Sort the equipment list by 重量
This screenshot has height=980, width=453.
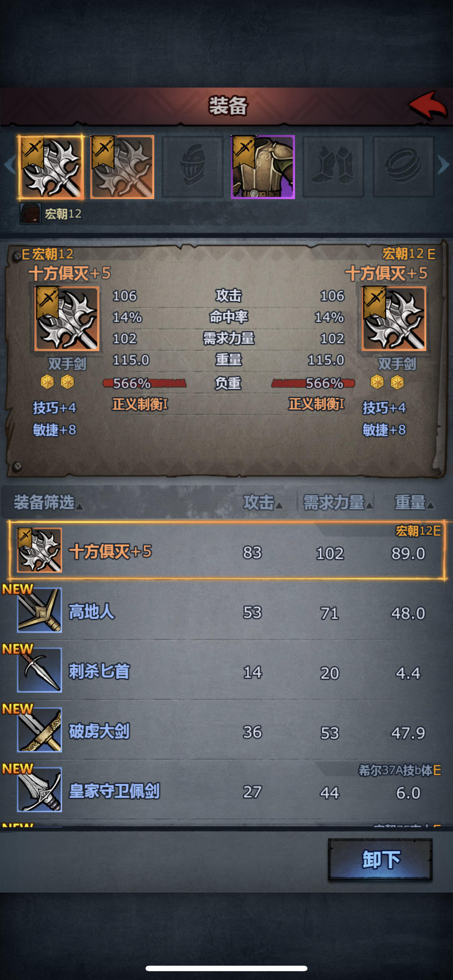[x=414, y=503]
